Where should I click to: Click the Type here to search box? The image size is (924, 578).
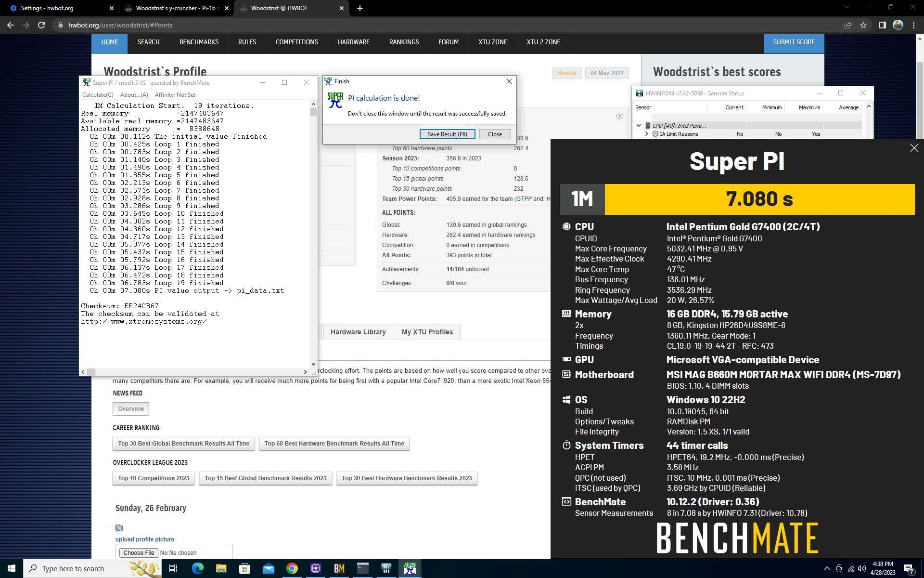click(x=92, y=569)
